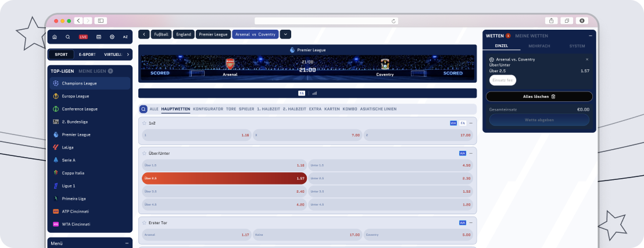Image resolution: width=644 pixels, height=248 pixels.
Task: Switch to the System bet tab
Action: coord(577,46)
